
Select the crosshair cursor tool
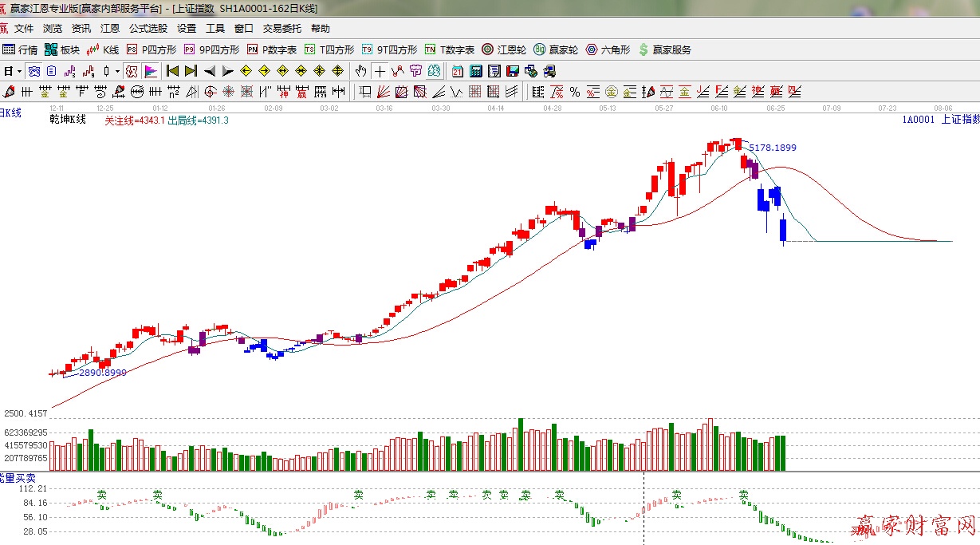[380, 71]
